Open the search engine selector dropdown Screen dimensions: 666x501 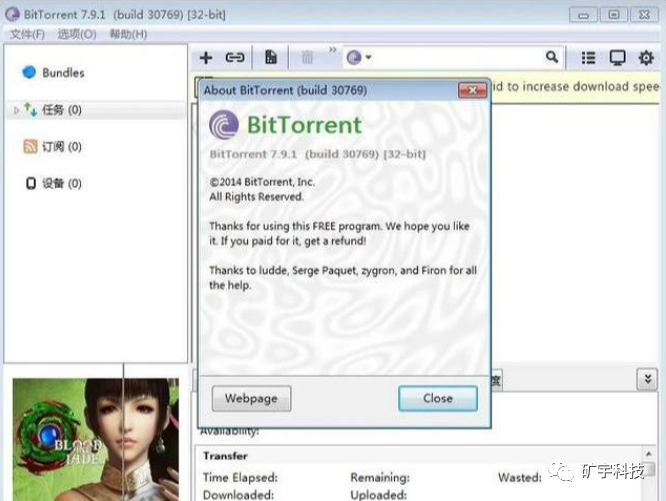coord(359,57)
